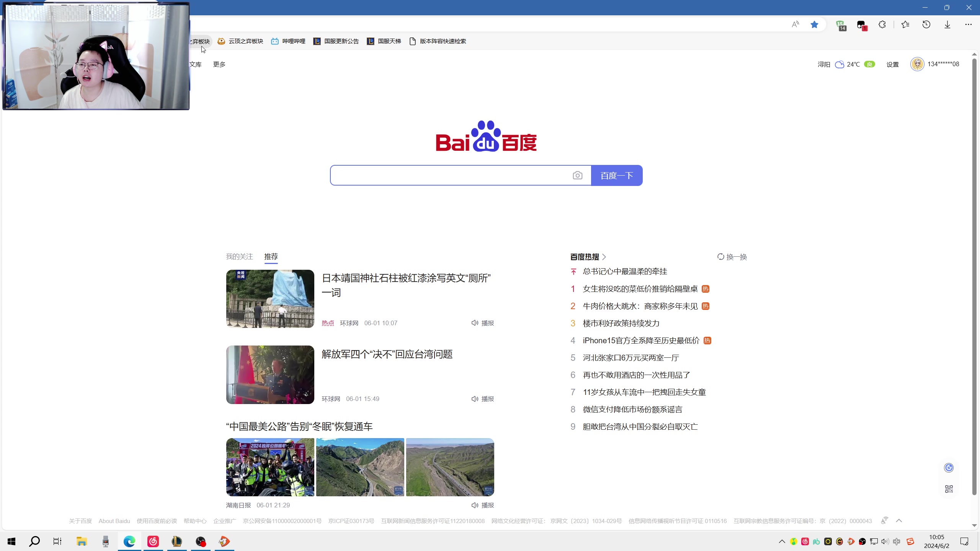Click 换一换 refresh button
This screenshot has width=980, height=551.
coord(732,257)
